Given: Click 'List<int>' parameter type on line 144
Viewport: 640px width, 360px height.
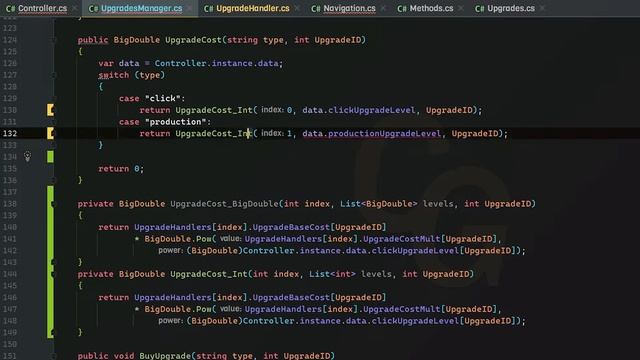Looking at the screenshot, I should coord(332,274).
